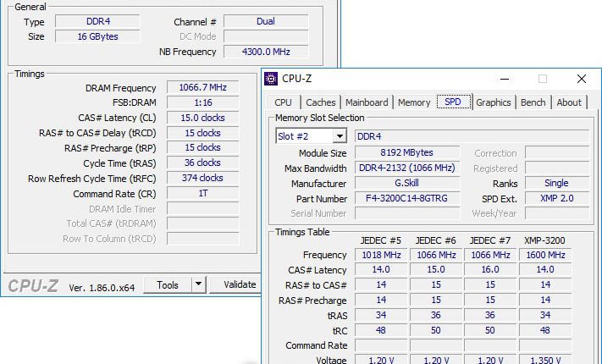Click the NB Frequency 4300.0 MHz field

tap(266, 52)
